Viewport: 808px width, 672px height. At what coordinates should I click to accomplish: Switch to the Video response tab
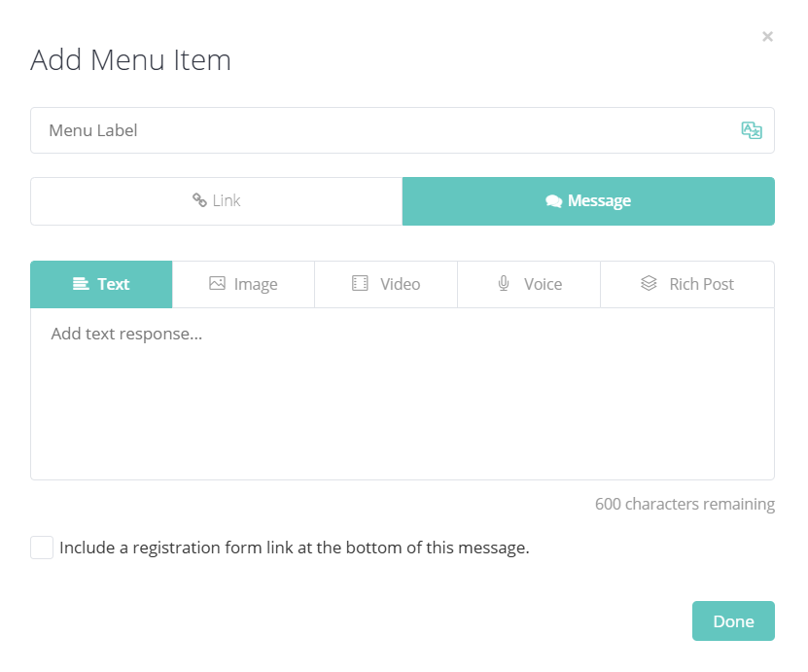point(386,284)
